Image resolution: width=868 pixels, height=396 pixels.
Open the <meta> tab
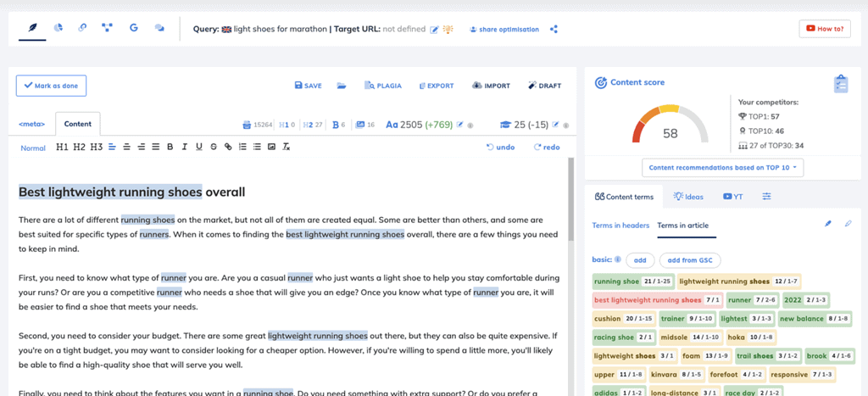pos(32,125)
